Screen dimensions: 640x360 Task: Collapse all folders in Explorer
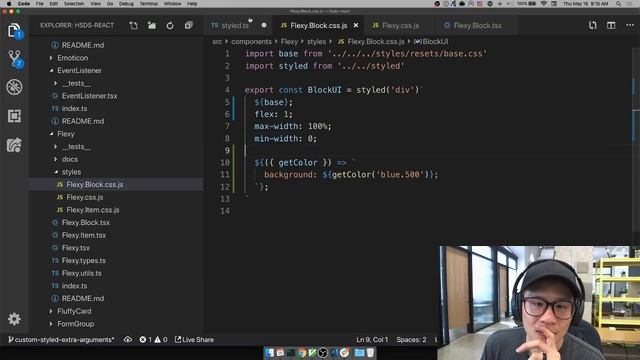pyautogui.click(x=188, y=25)
